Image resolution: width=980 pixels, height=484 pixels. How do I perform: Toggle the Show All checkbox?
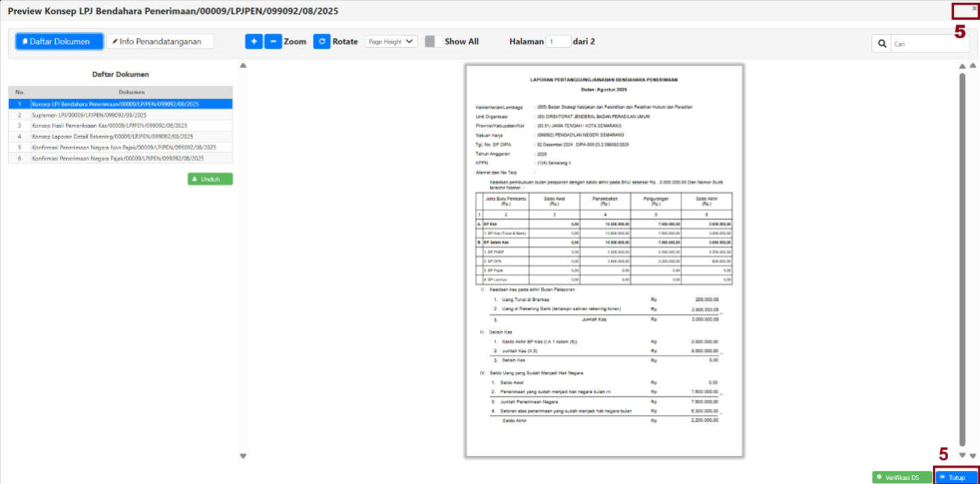[x=431, y=42]
